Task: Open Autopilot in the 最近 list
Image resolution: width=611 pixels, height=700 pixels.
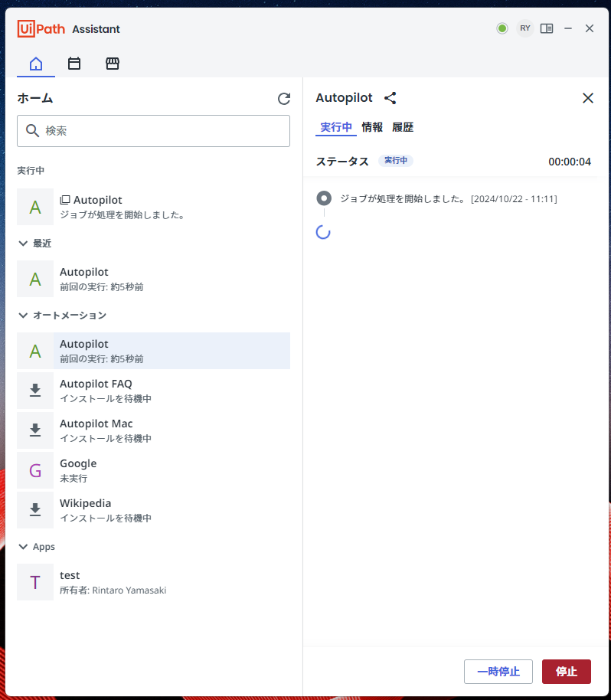Action: tap(154, 279)
